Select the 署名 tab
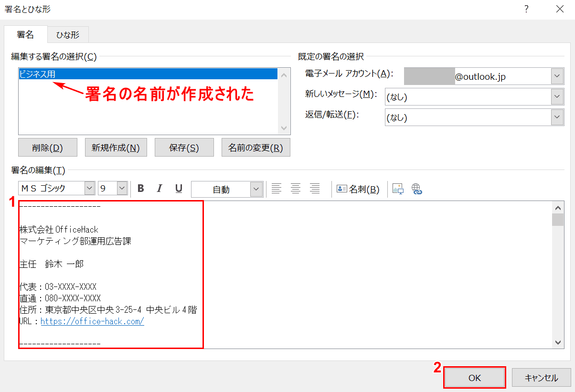The height and width of the screenshot is (392, 575). click(25, 34)
